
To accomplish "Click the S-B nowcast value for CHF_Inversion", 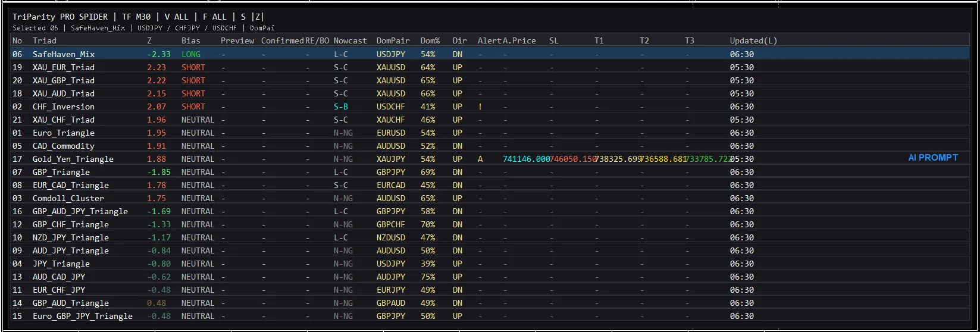I will (x=341, y=107).
